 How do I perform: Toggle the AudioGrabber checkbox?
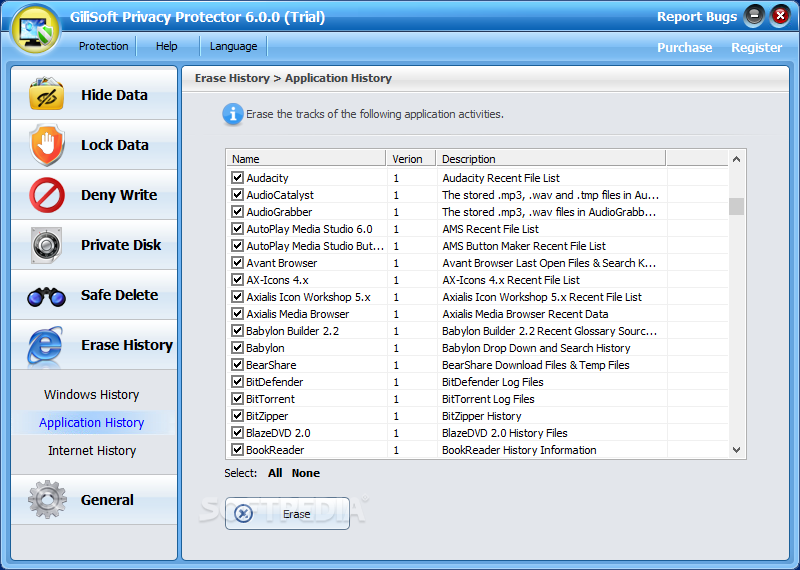[x=237, y=211]
